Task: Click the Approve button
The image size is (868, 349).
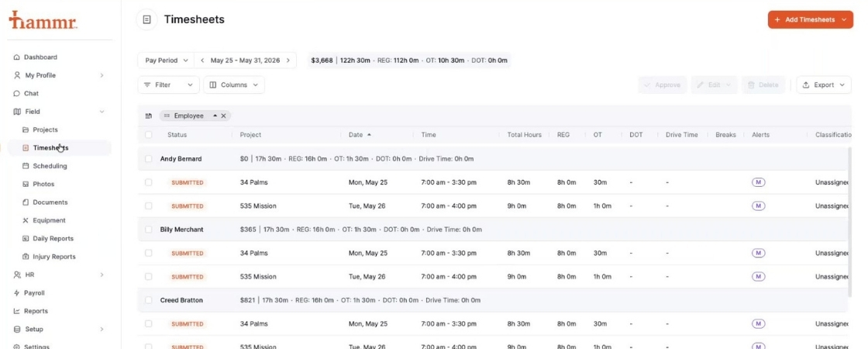Action: pyautogui.click(x=662, y=85)
